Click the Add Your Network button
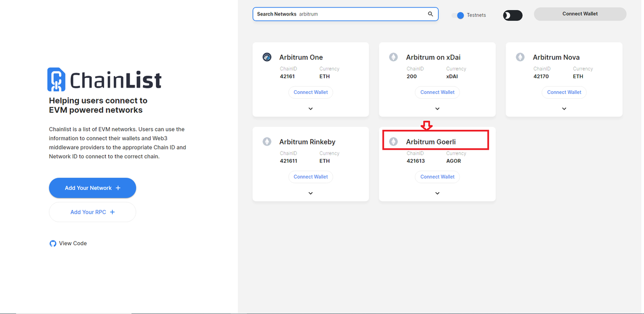 (x=92, y=188)
